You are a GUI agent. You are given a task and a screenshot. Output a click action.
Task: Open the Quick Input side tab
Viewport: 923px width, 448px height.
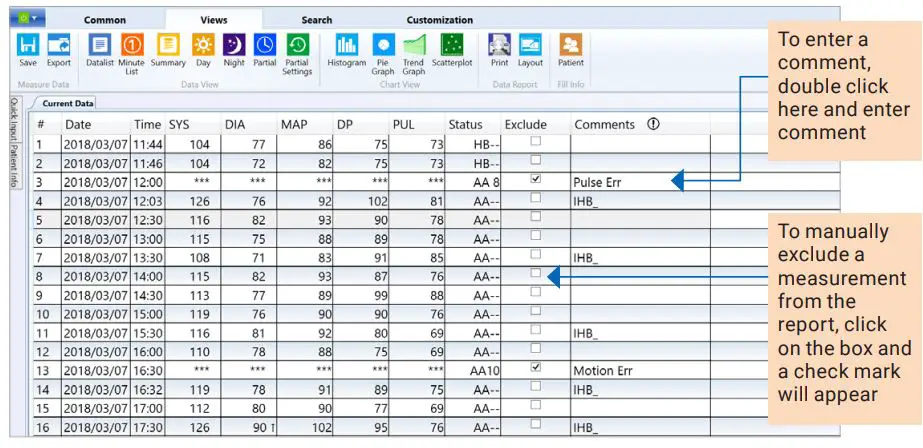(x=15, y=119)
